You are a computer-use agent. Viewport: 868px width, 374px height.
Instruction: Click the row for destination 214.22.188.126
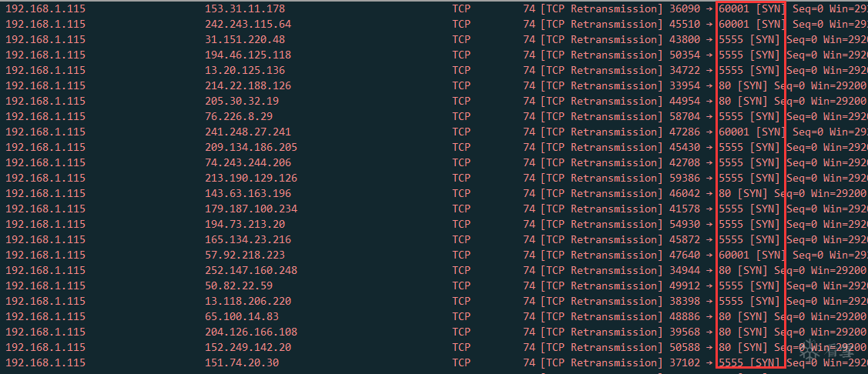coord(248,85)
